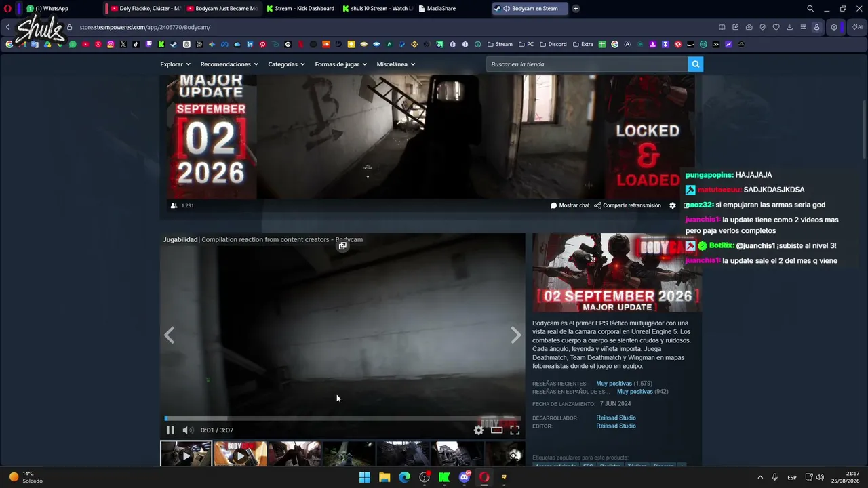
Task: Open Microsoft Edge from the taskbar
Action: coord(404,477)
